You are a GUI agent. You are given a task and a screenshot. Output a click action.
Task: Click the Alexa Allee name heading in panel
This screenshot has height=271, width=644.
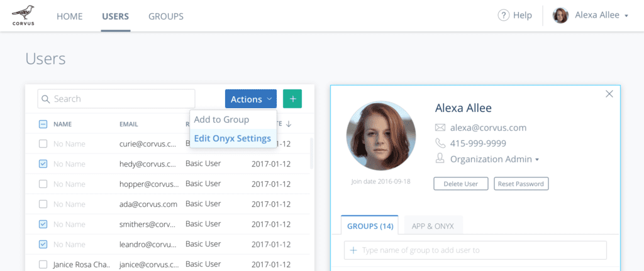click(x=464, y=108)
